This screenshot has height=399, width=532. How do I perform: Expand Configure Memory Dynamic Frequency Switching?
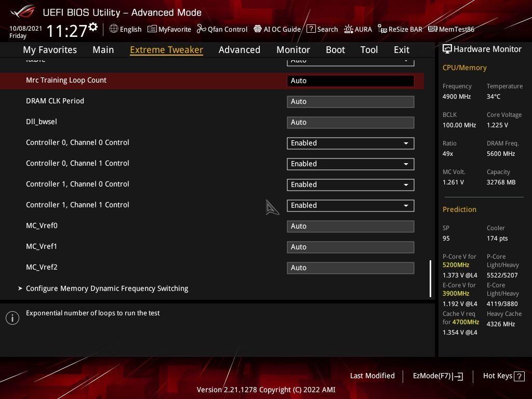[107, 288]
